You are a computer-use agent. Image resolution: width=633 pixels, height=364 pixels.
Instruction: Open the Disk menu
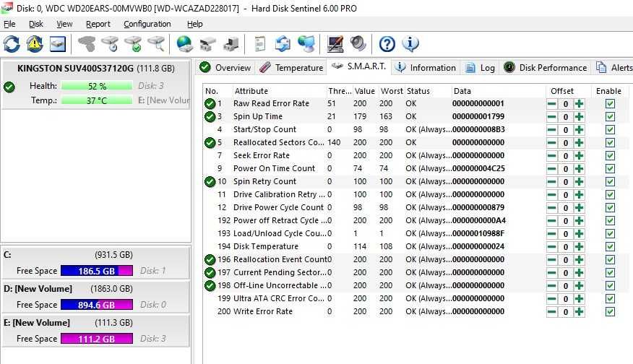[x=36, y=24]
